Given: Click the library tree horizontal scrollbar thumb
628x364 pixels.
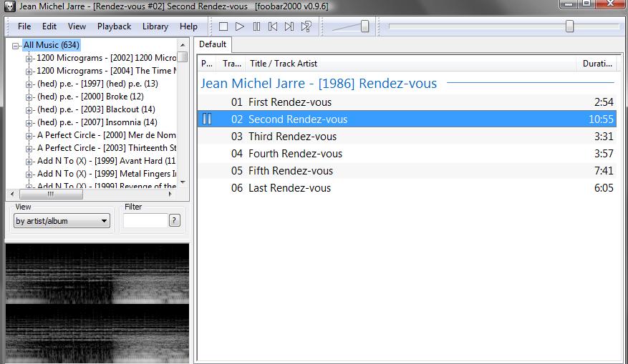Looking at the screenshot, I should tap(51, 194).
